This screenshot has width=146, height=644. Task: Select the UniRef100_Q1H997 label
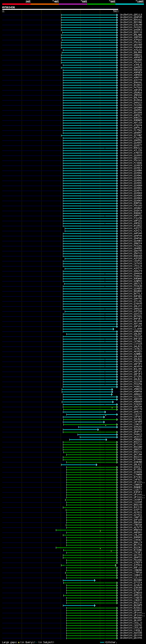(x=131, y=143)
